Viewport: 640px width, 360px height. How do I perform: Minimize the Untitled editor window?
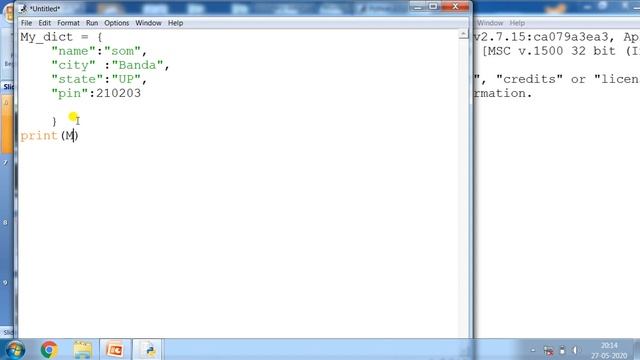(417, 6)
